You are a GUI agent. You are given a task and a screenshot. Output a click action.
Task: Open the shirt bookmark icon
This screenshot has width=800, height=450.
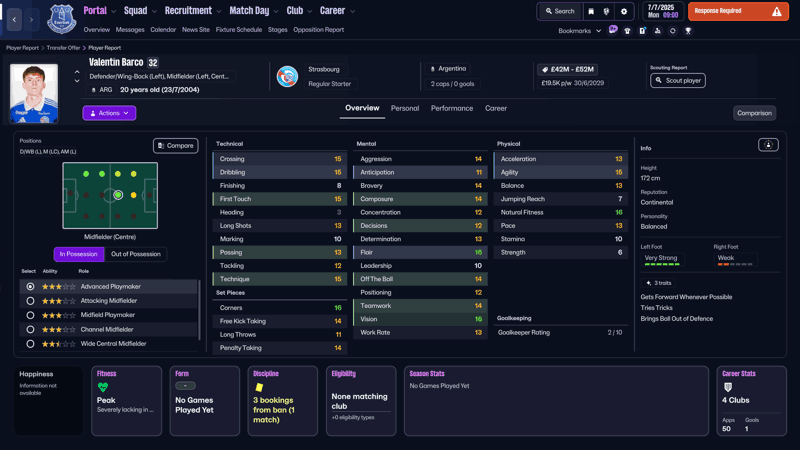click(x=628, y=31)
